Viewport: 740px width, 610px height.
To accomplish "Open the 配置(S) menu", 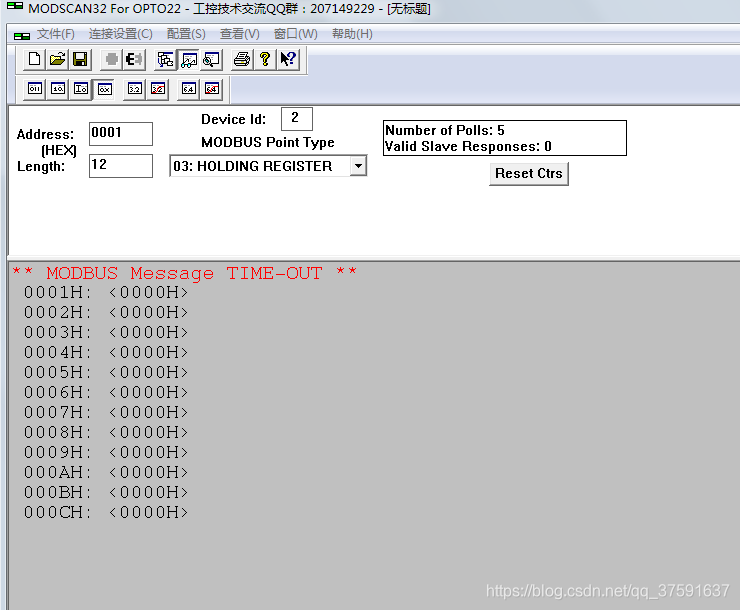I will click(186, 34).
